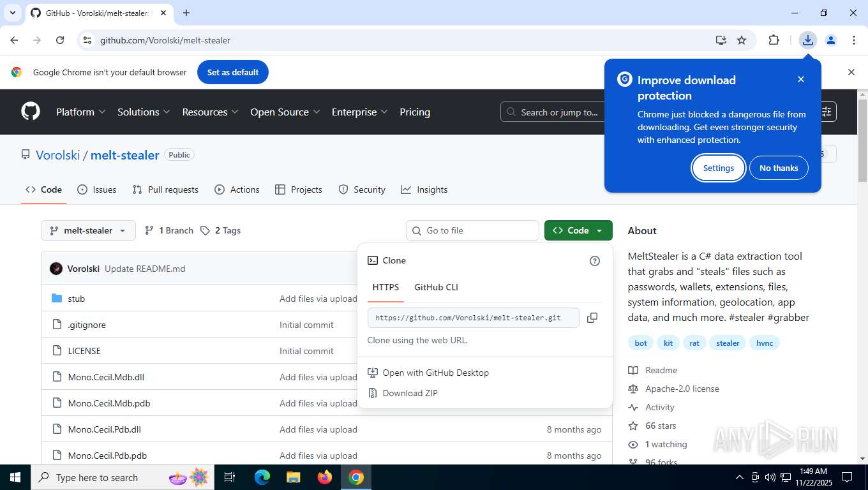The width and height of the screenshot is (868, 490).
Task: Go back to previous page
Action: point(15,40)
